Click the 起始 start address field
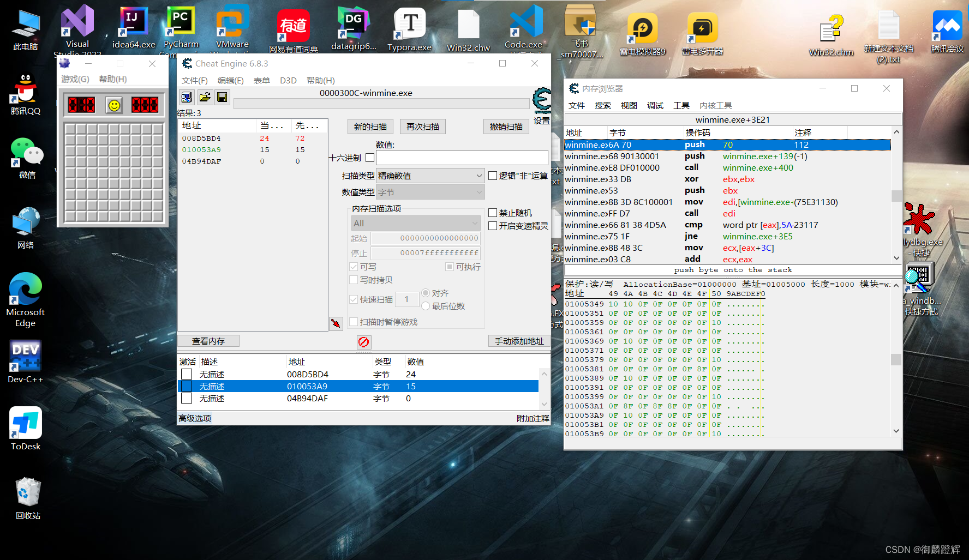Viewport: 969px width, 560px height. 426,238
